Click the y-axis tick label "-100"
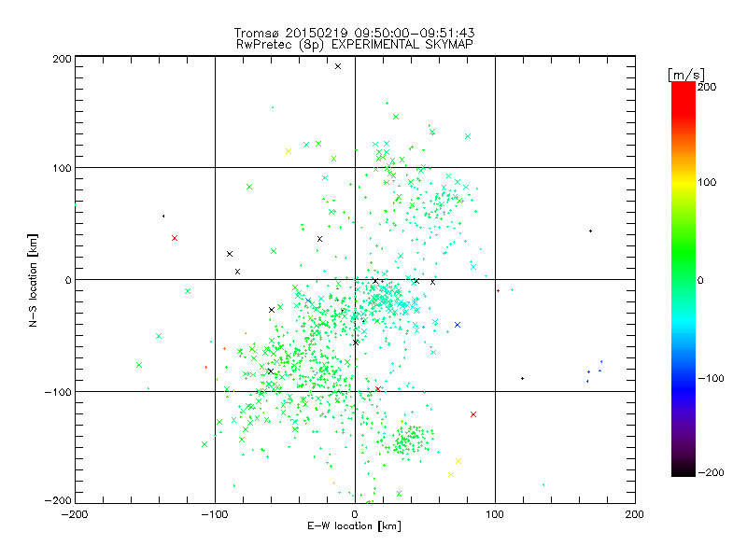Screen dimensions: 747x560 [x=58, y=392]
